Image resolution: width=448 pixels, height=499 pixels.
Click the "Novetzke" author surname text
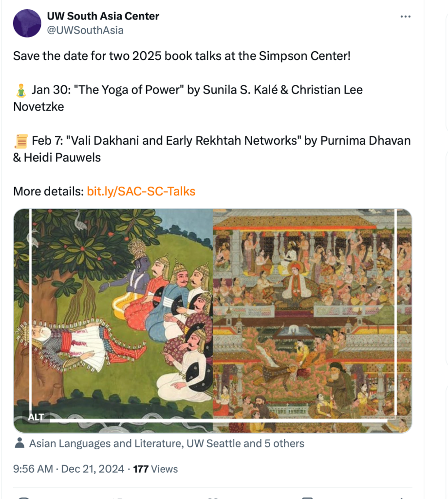(38, 107)
